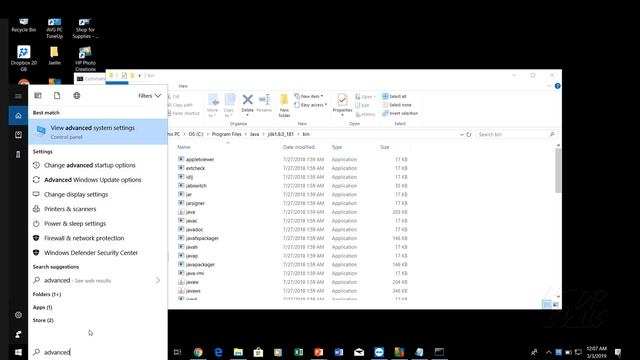Viewport: 640px width, 360px height.
Task: Open Word from the taskbar
Action: (x=339, y=352)
